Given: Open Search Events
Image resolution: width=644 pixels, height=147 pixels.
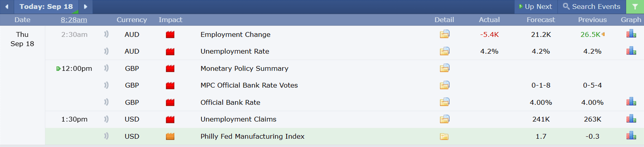Looking at the screenshot, I should coord(592,7).
